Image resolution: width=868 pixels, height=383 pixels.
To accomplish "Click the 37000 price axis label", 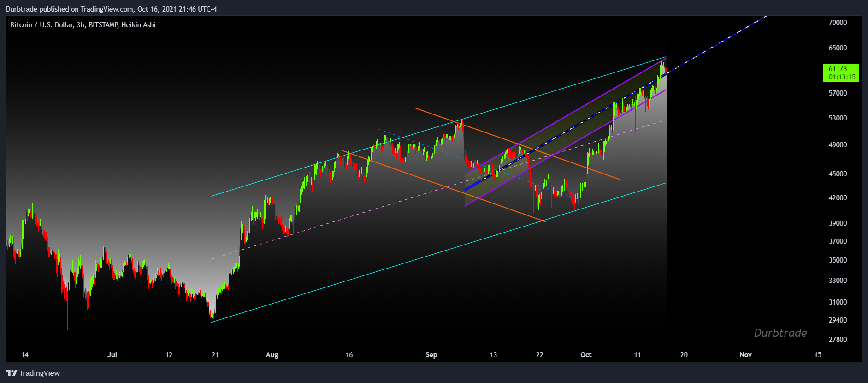I will (x=838, y=241).
